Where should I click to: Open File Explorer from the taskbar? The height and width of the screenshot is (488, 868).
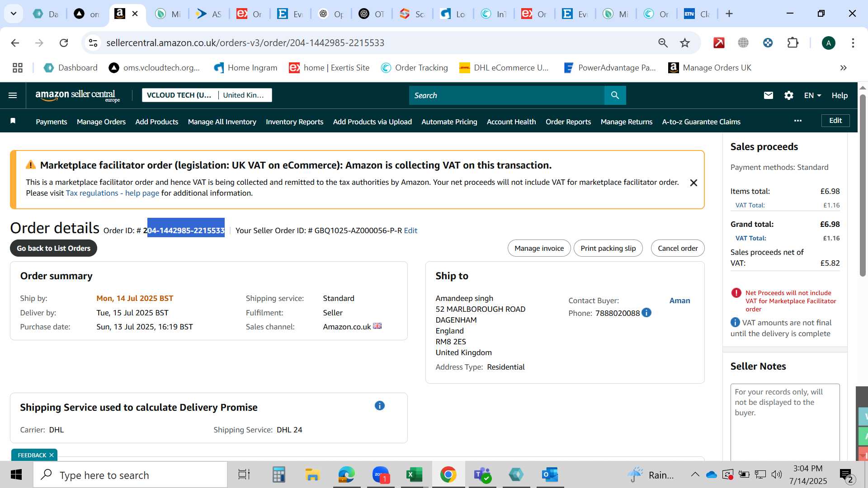point(312,475)
